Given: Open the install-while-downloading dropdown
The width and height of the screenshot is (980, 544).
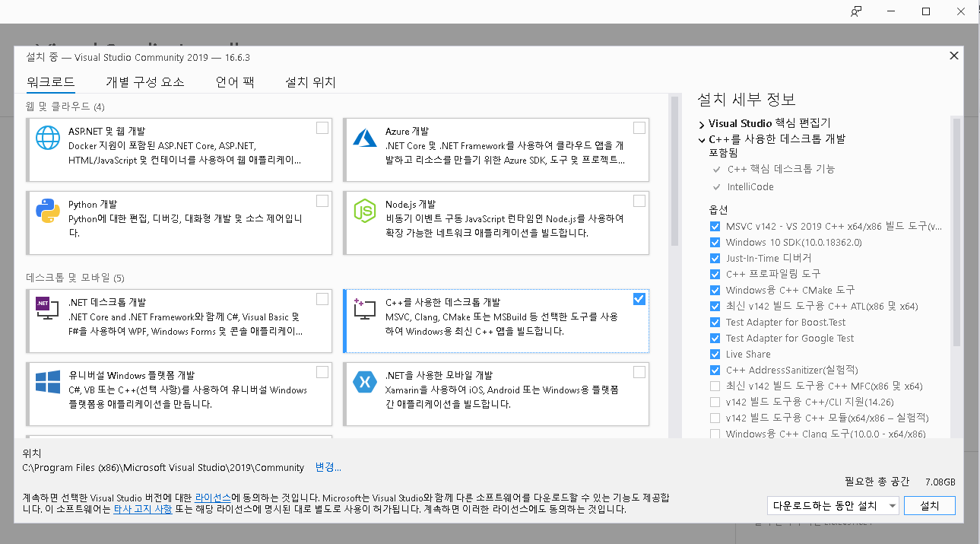Looking at the screenshot, I should [x=833, y=506].
